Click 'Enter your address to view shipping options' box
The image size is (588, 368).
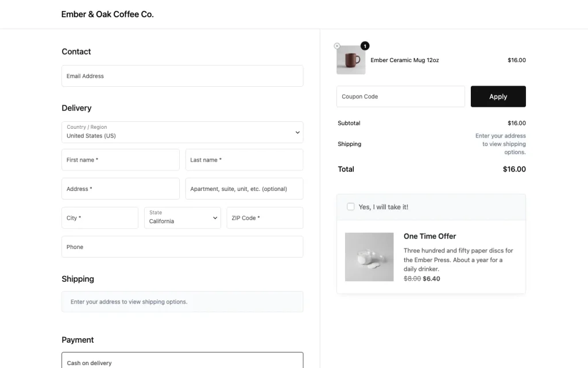click(x=182, y=301)
